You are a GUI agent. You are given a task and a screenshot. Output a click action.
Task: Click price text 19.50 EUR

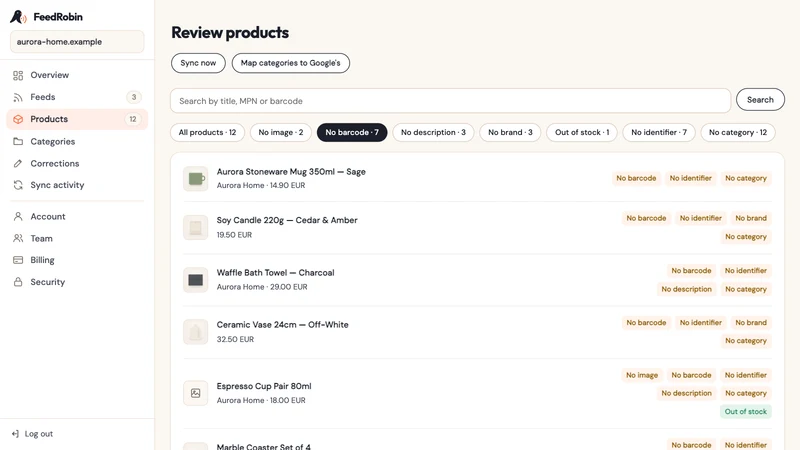pyautogui.click(x=234, y=235)
